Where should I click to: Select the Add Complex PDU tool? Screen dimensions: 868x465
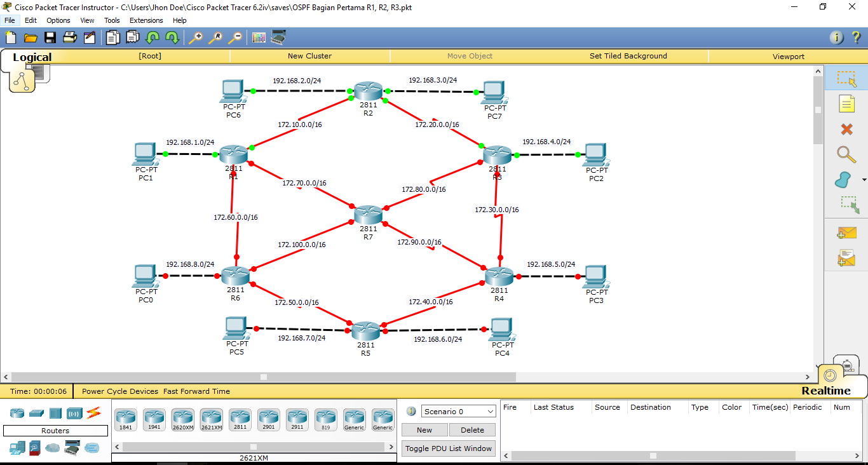(x=846, y=258)
